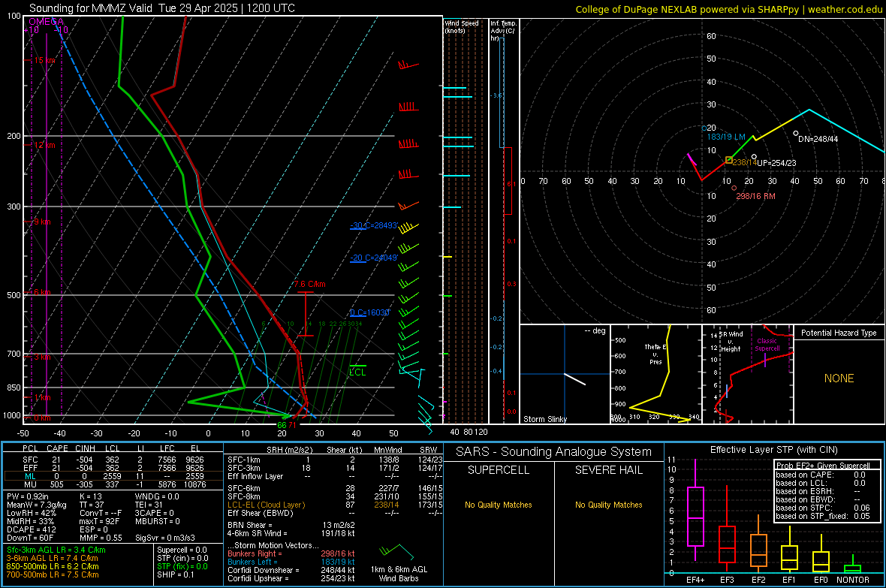
Task: Select the SFC parcel row
Action: tap(113, 460)
